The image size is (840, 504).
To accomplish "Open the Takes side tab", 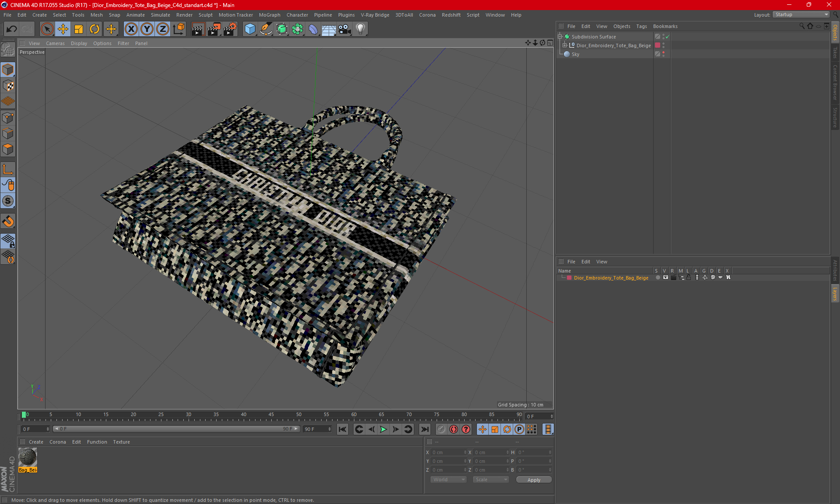I will point(835,52).
